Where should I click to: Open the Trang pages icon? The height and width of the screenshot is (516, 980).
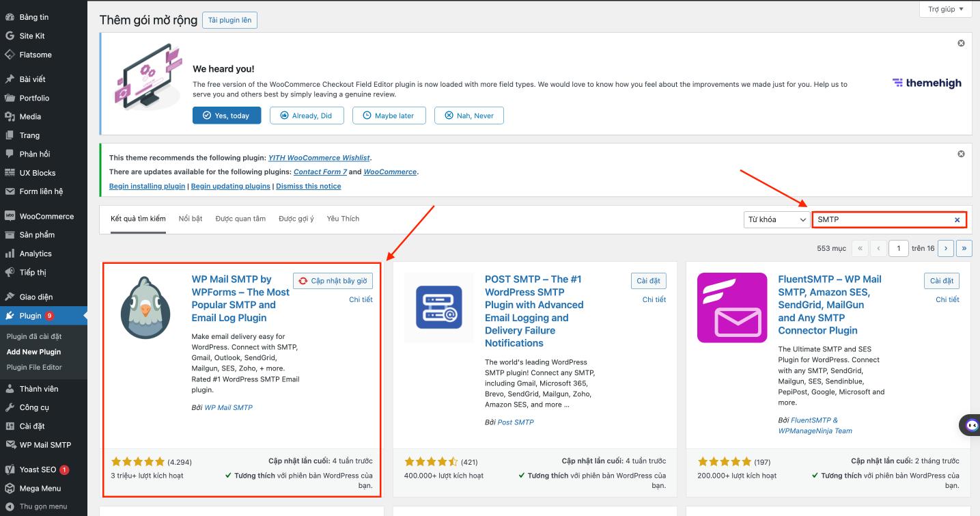click(10, 135)
